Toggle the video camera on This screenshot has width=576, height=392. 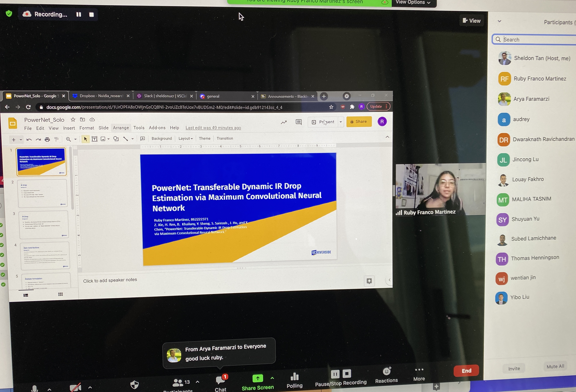(75, 387)
